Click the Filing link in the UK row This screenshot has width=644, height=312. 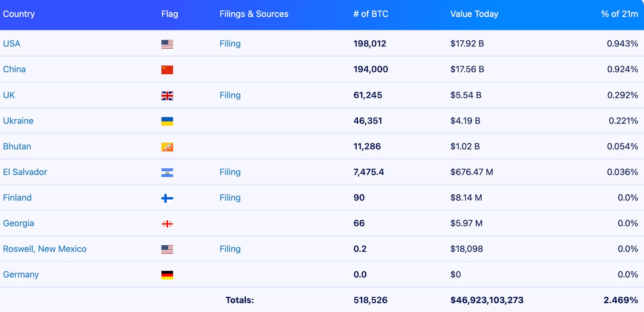click(x=229, y=95)
